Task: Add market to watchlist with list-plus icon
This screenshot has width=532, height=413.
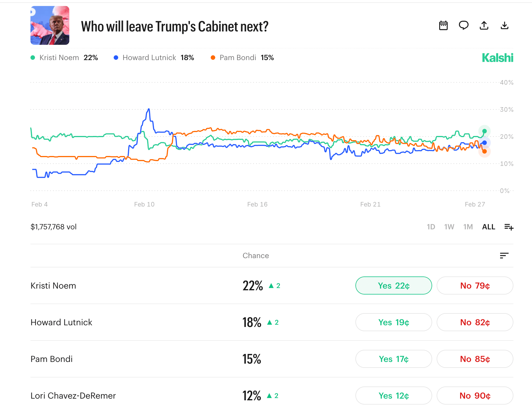Action: (509, 227)
